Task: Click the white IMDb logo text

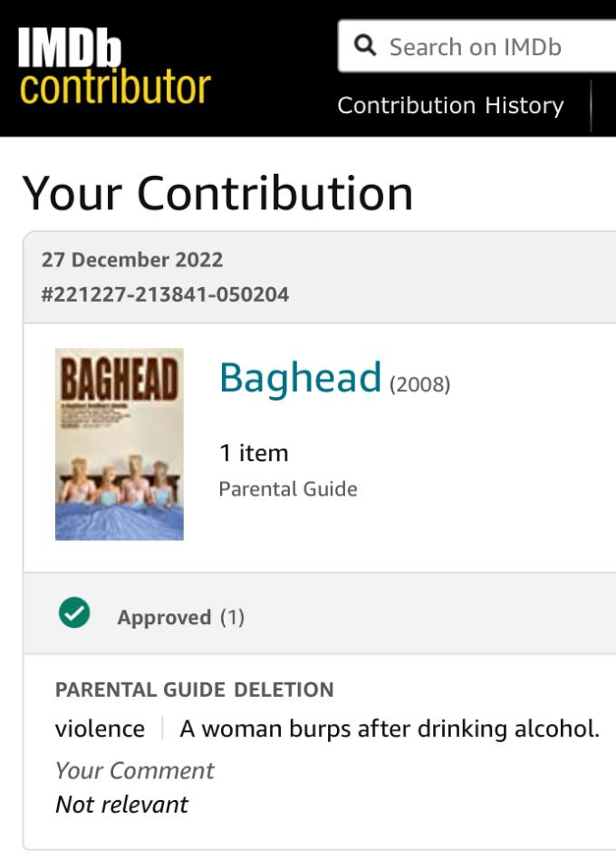Action: coord(69,46)
